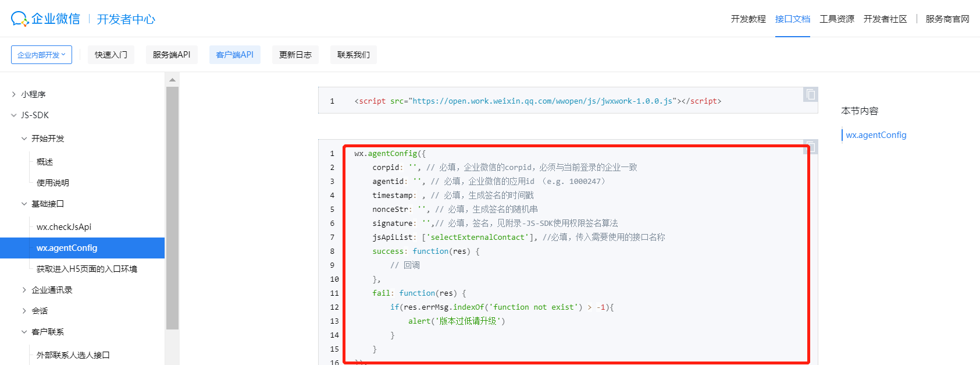Image resolution: width=980 pixels, height=365 pixels.
Task: Click the timestamp parameter code line
Action: click(x=453, y=196)
